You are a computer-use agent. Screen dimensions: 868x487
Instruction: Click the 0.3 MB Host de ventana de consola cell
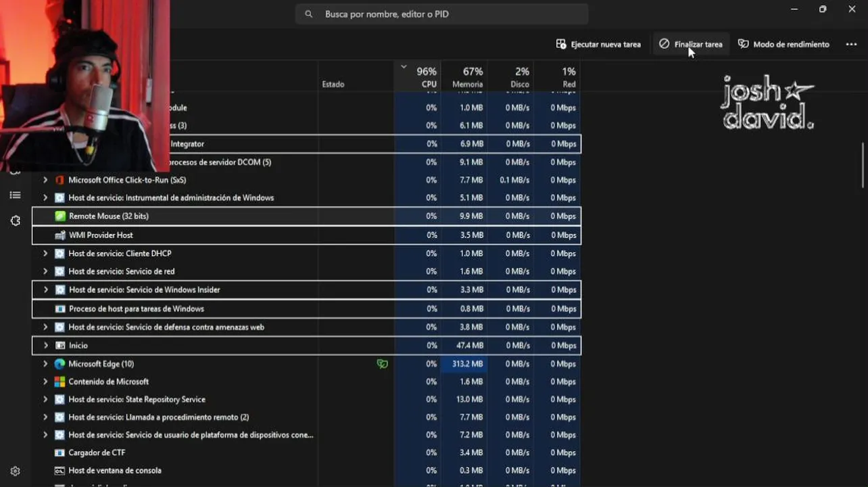point(464,471)
